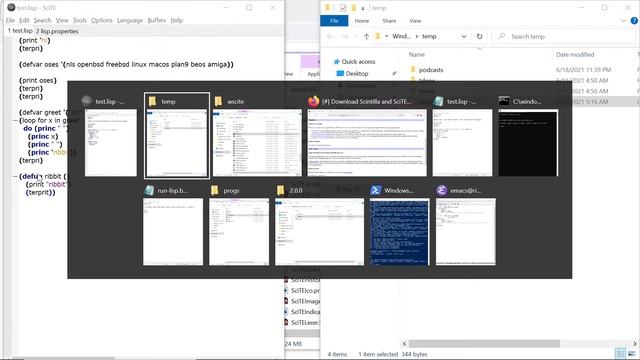Viewport: 640px width, 360px height.
Task: Click the properties quick access toolbar icon
Action: click(x=343, y=8)
